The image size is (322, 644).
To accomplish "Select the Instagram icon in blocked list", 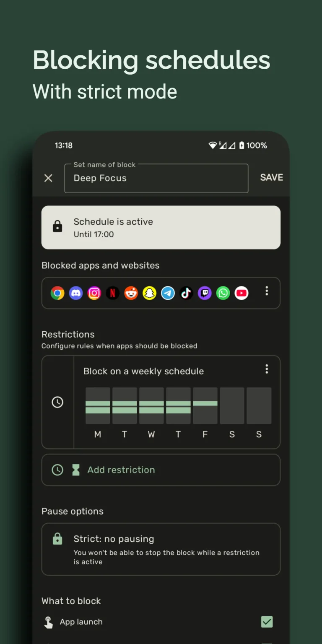I will (94, 293).
